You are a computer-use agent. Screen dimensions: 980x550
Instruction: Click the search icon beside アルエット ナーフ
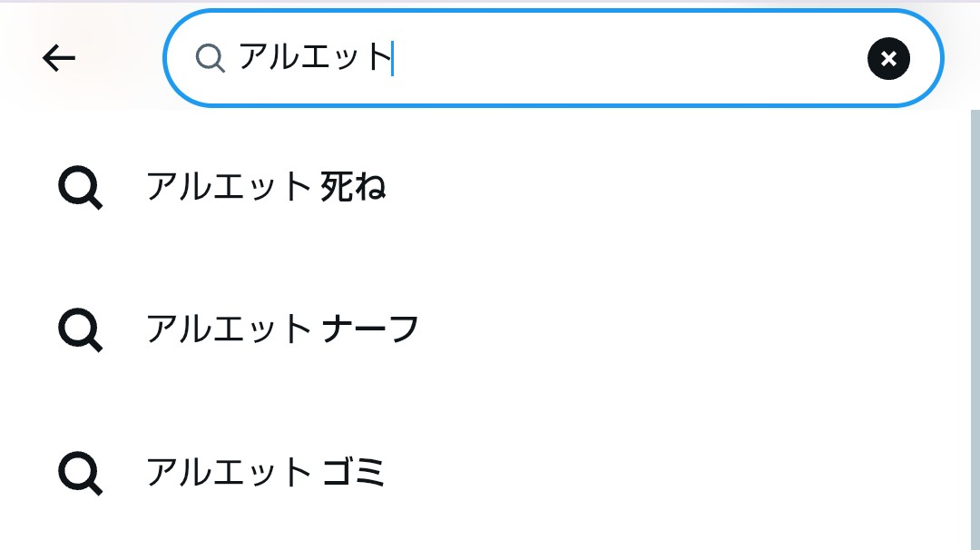click(x=80, y=330)
